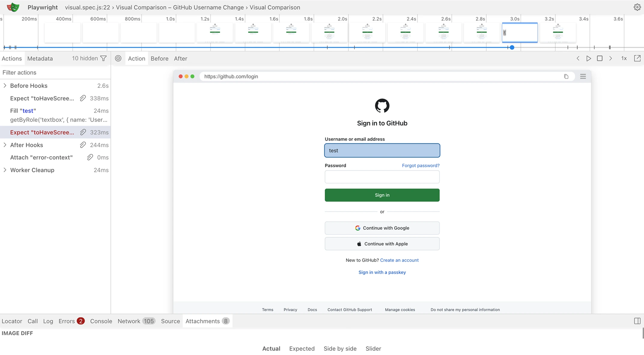The height and width of the screenshot is (355, 644).
Task: Click the page URL address bar
Action: tap(387, 76)
